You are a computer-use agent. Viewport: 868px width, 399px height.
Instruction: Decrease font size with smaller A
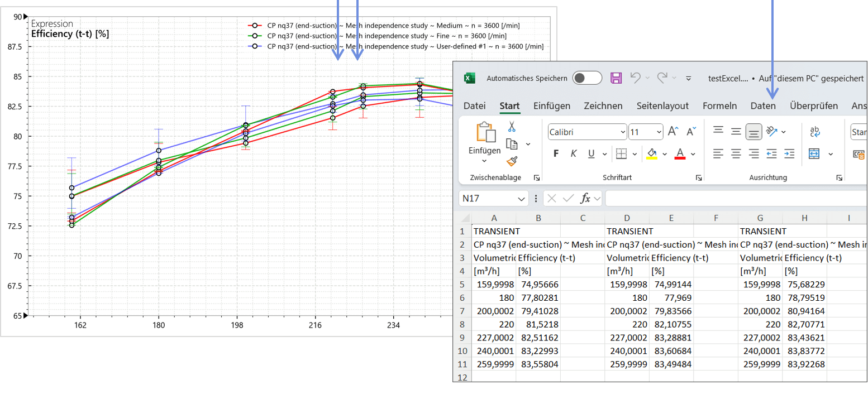(690, 132)
